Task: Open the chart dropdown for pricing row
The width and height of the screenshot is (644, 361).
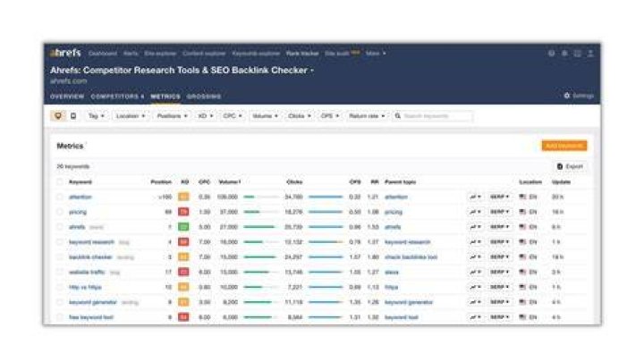Action: point(475,212)
